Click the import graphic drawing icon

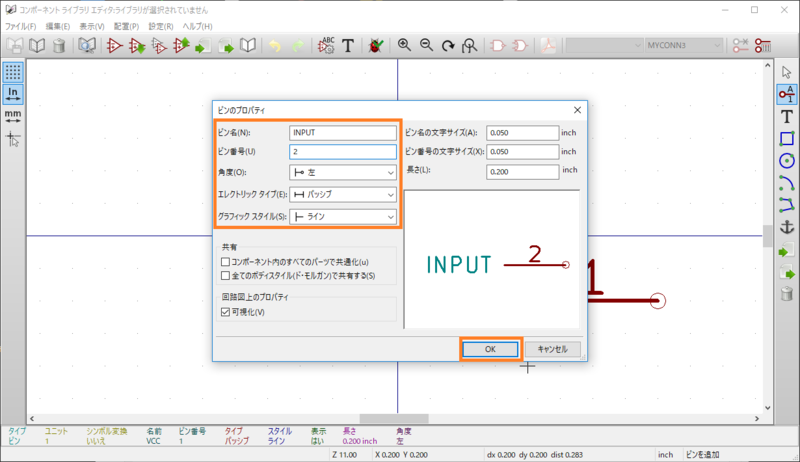click(x=787, y=250)
